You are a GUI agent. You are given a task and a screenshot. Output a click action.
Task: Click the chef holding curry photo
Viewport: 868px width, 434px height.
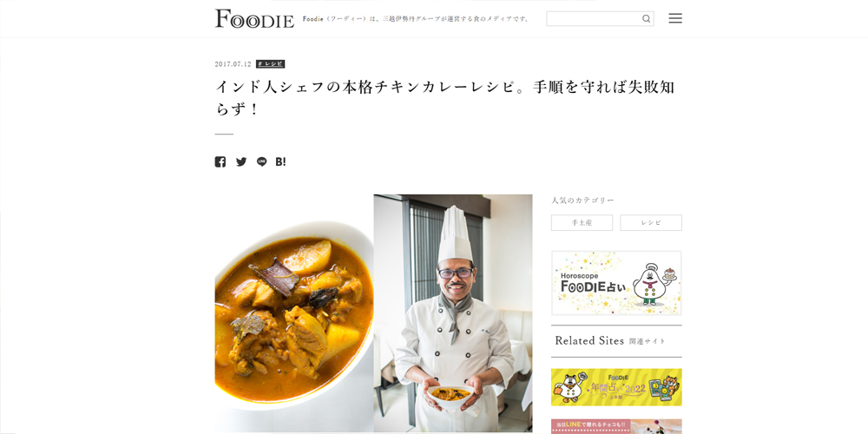click(x=453, y=313)
